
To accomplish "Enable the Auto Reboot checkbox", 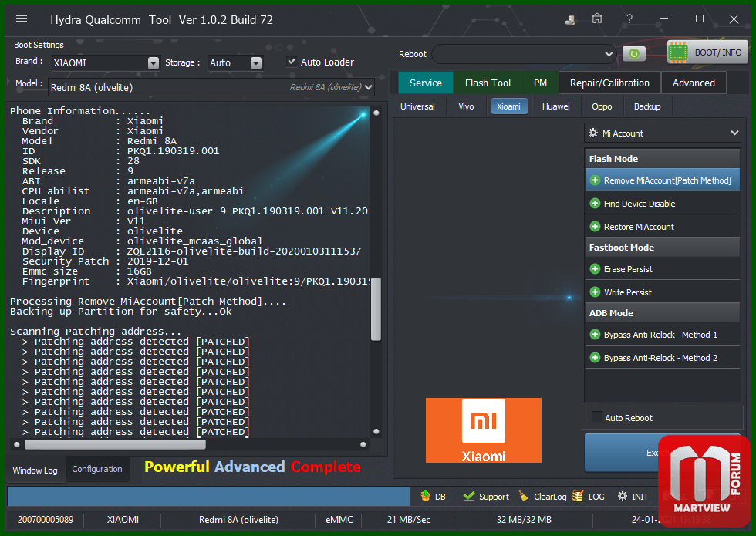I will point(597,417).
